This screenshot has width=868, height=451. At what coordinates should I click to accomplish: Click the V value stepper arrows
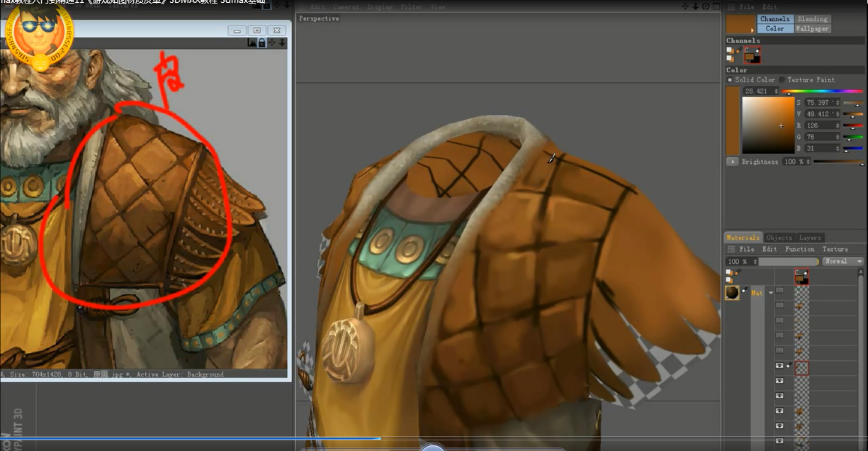click(x=837, y=114)
